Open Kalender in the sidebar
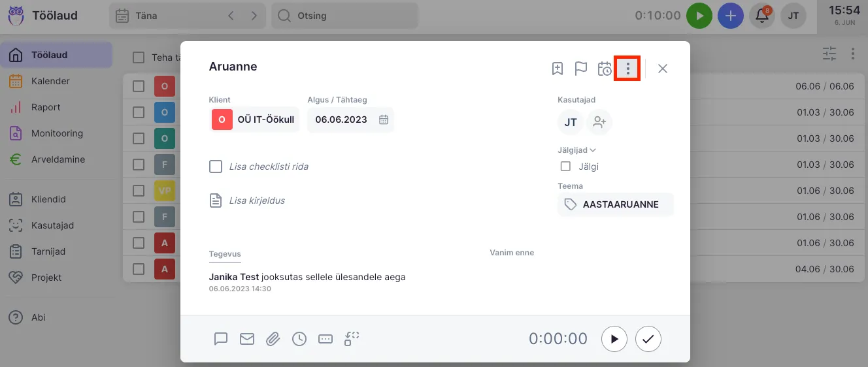Image resolution: width=868 pixels, height=367 pixels. tap(50, 82)
